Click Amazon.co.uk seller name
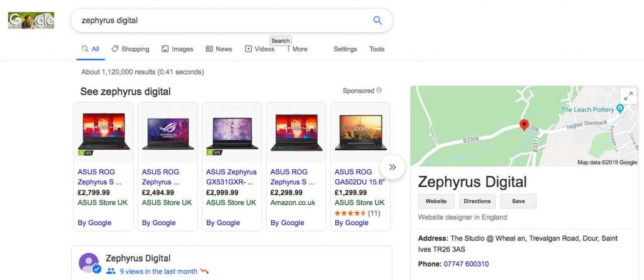Image resolution: width=644 pixels, height=280 pixels. tap(293, 203)
